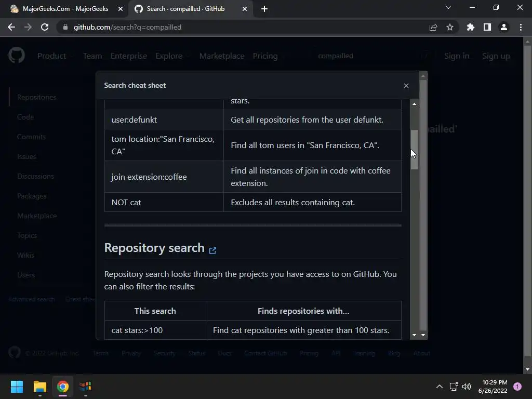Click the NOT cat example cell

(164, 203)
